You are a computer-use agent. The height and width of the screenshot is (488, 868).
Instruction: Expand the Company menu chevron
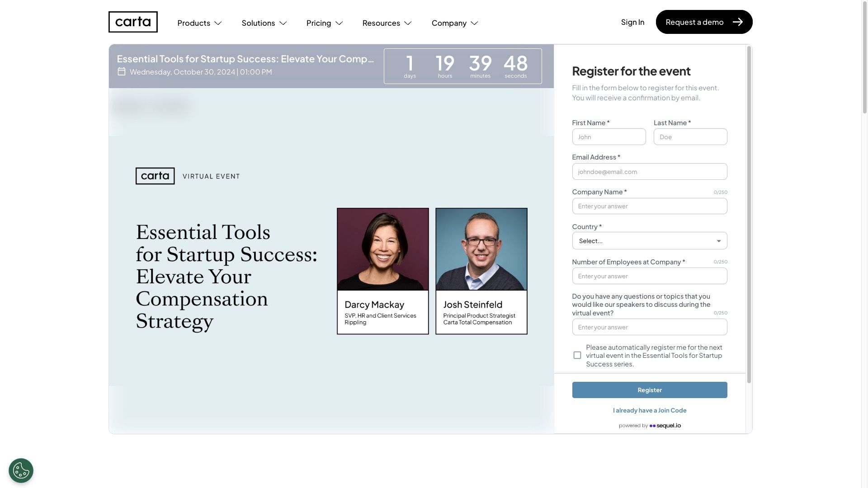coord(474,23)
